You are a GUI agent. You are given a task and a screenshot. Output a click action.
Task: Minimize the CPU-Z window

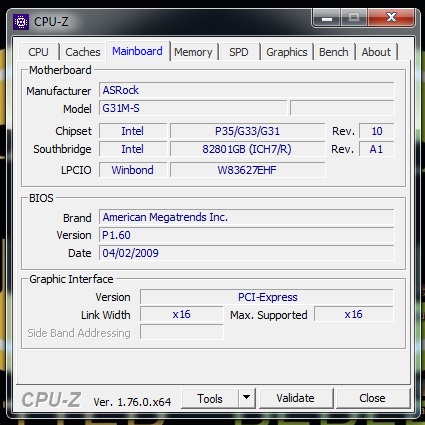pos(327,17)
